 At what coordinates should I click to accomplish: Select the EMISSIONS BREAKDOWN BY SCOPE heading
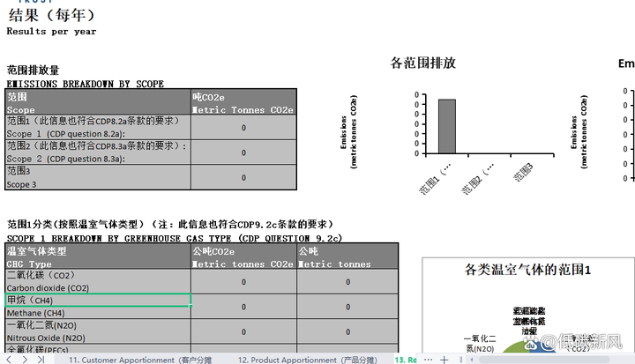[x=86, y=84]
